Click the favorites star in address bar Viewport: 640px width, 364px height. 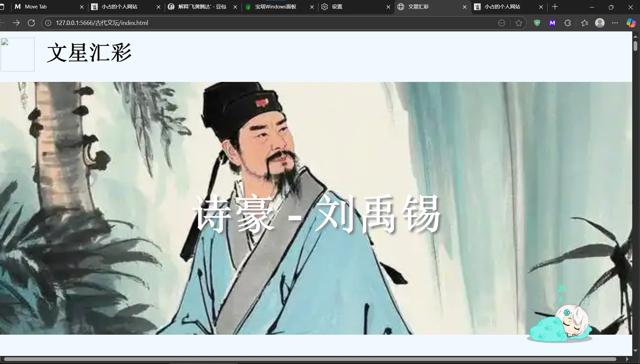[x=519, y=23]
